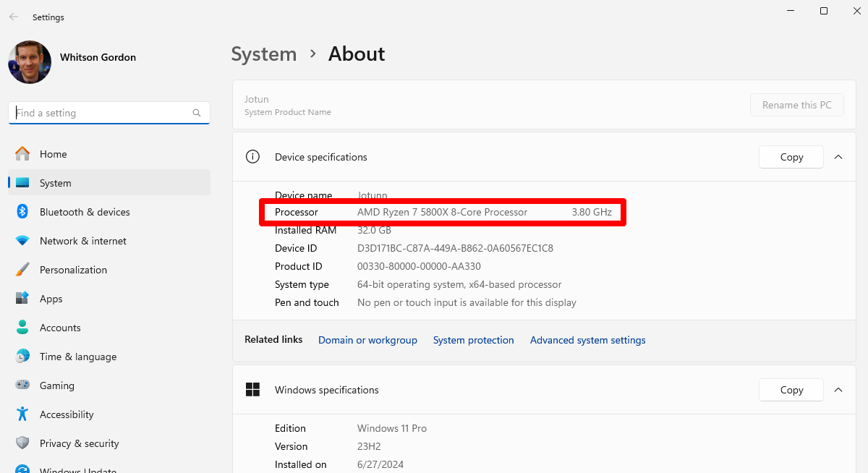
Task: Open the Windows Update icon
Action: 22,469
